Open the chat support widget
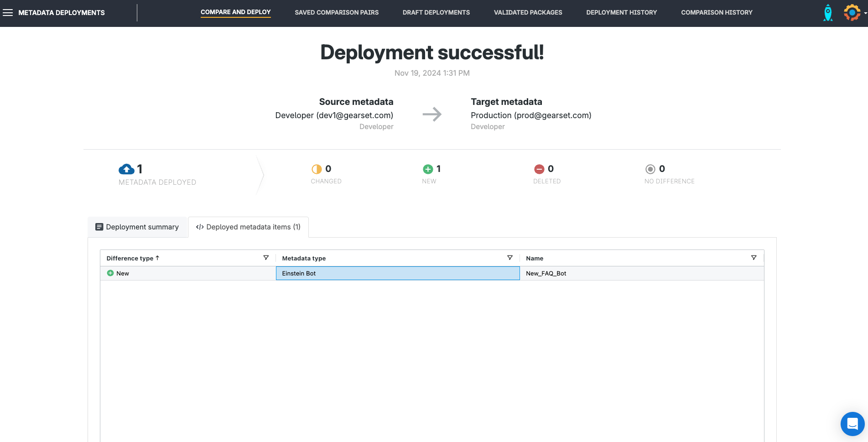Image resolution: width=868 pixels, height=442 pixels. coord(852,424)
